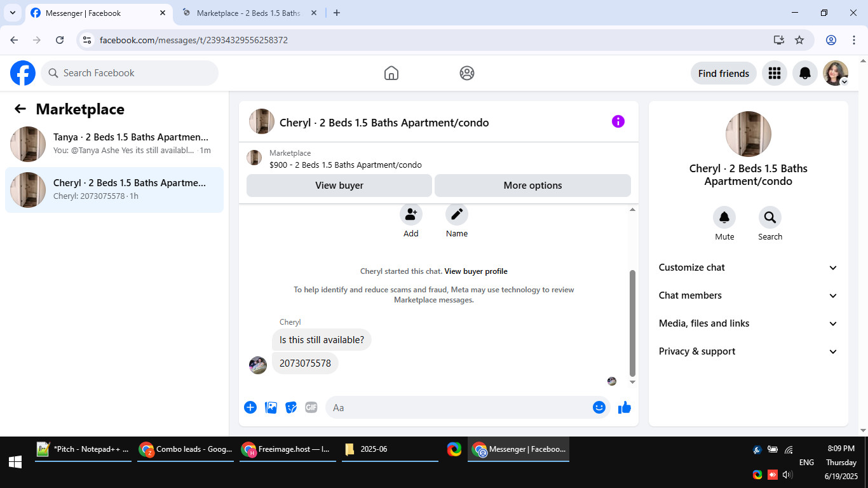Screen dimensions: 868x488
Task: Expand Chat members section
Action: click(x=749, y=295)
